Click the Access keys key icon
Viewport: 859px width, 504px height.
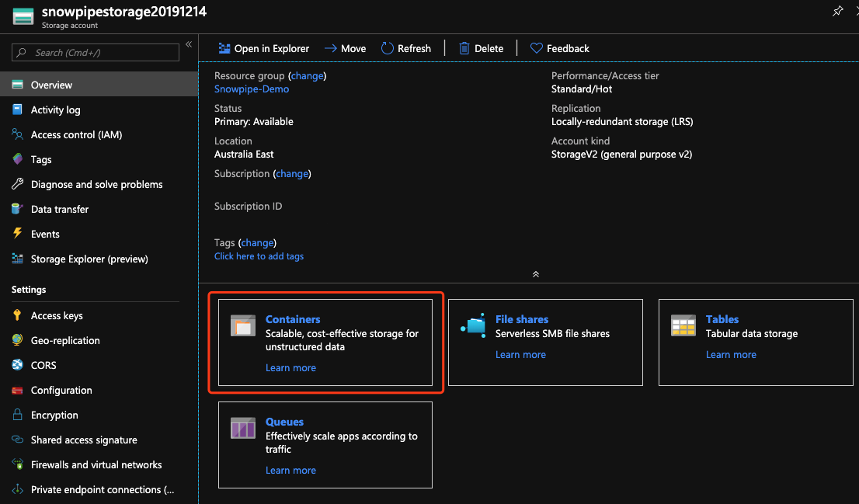18,315
